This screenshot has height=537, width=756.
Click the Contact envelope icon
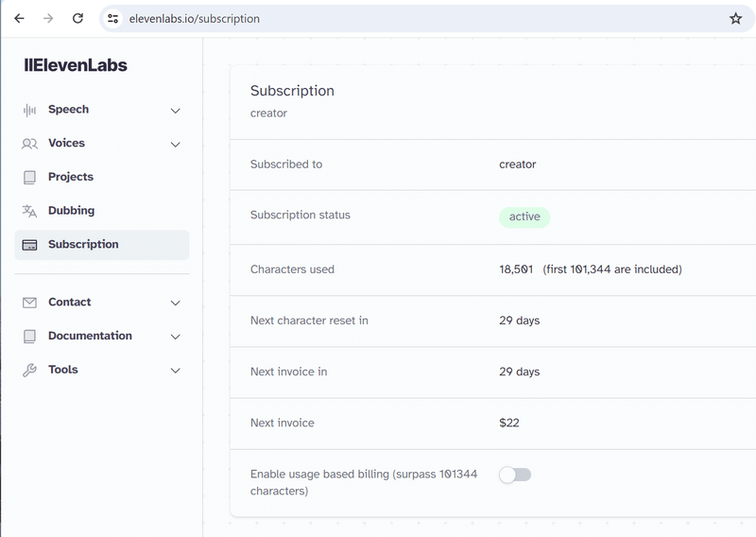[29, 303]
